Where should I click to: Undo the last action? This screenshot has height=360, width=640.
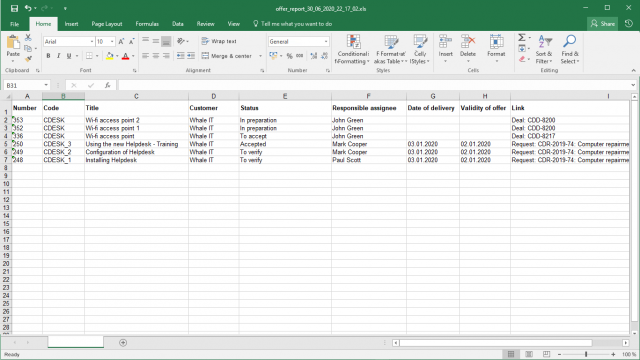pyautogui.click(x=28, y=8)
